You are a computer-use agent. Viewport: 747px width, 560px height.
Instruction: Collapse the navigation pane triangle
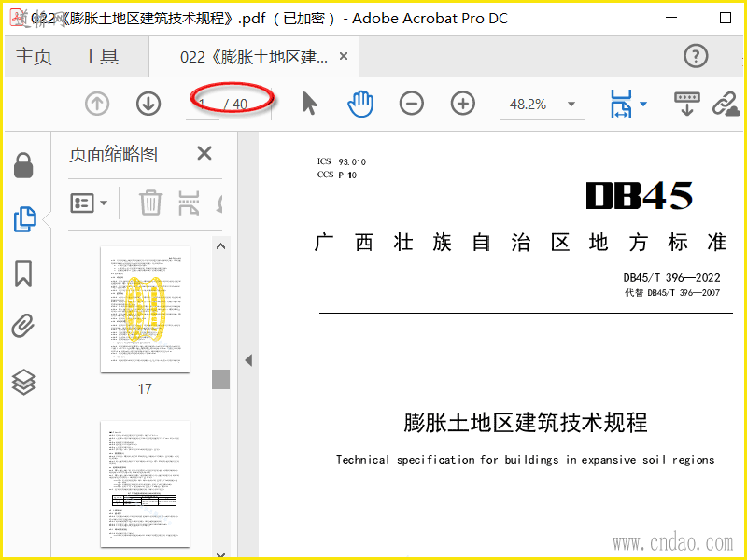click(x=248, y=360)
